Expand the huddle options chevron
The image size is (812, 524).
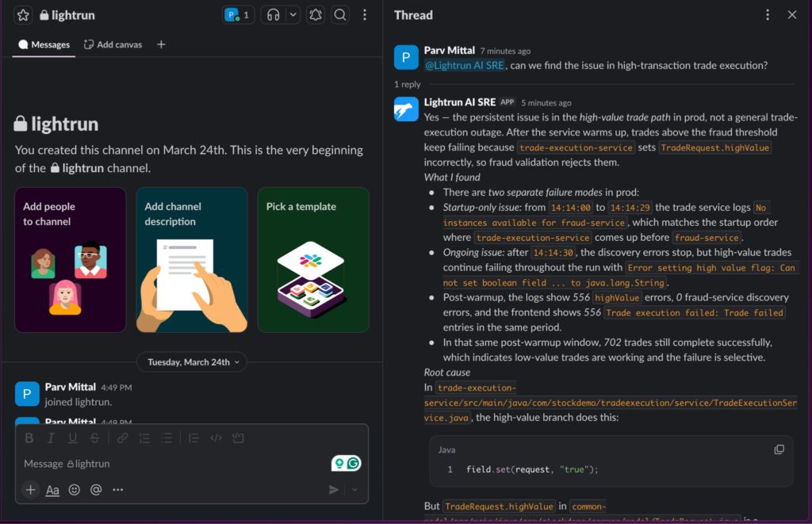(292, 14)
